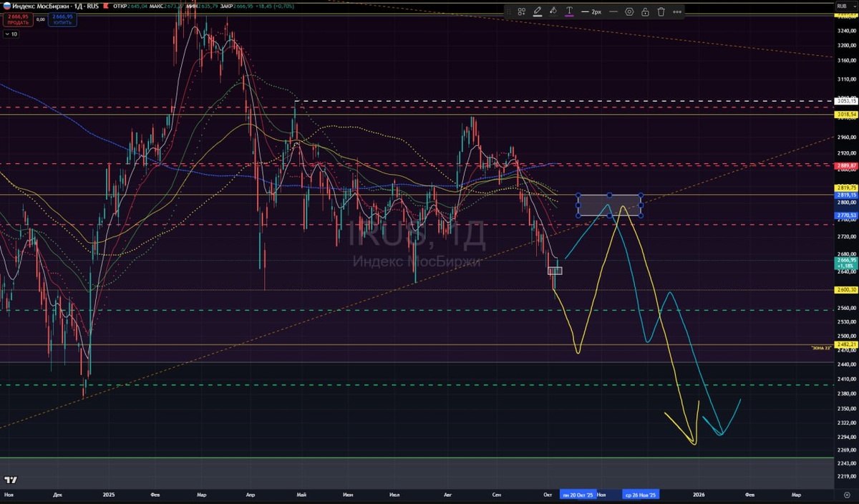Click the green 2666,95 current price label
The height and width of the screenshot is (504, 859).
pyautogui.click(x=846, y=263)
